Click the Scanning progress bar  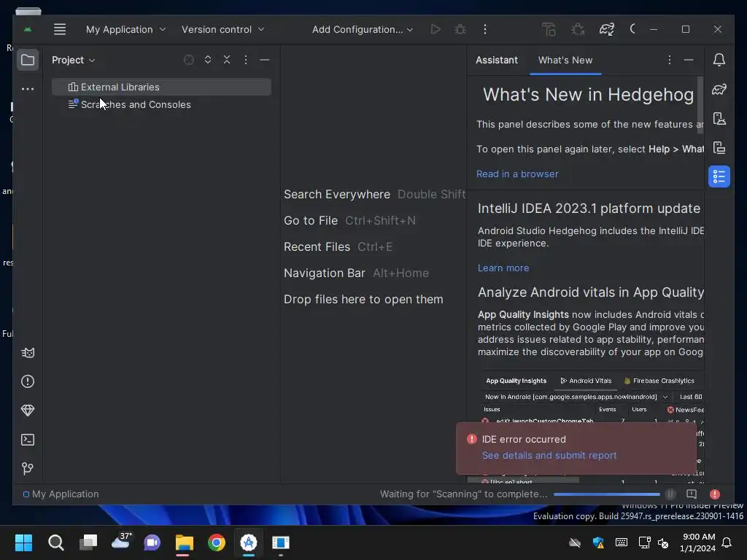pyautogui.click(x=606, y=494)
